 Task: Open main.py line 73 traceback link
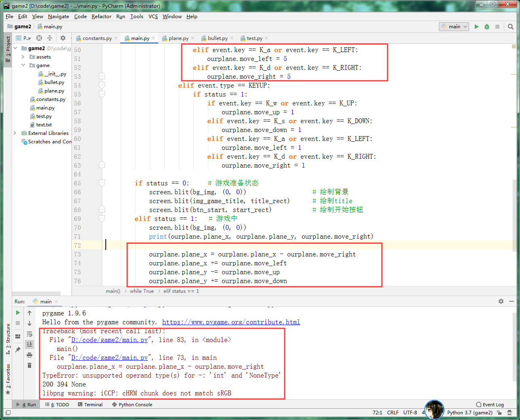[x=109, y=357]
